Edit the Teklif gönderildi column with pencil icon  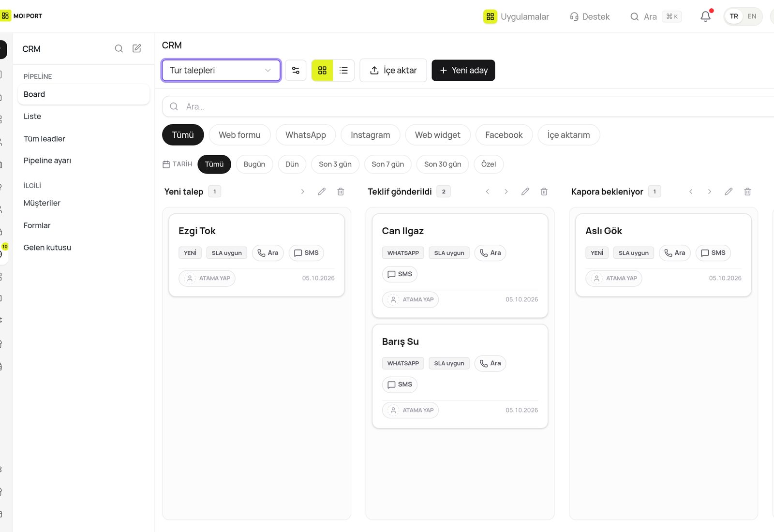525,192
